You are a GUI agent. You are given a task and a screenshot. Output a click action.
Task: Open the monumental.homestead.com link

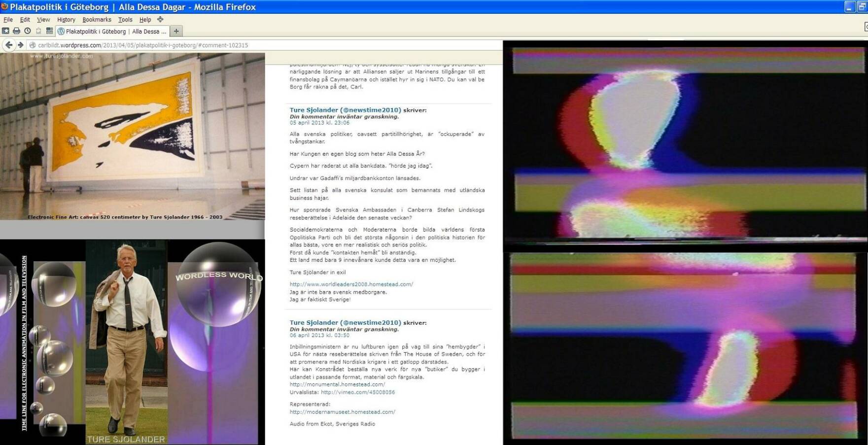[x=337, y=384]
